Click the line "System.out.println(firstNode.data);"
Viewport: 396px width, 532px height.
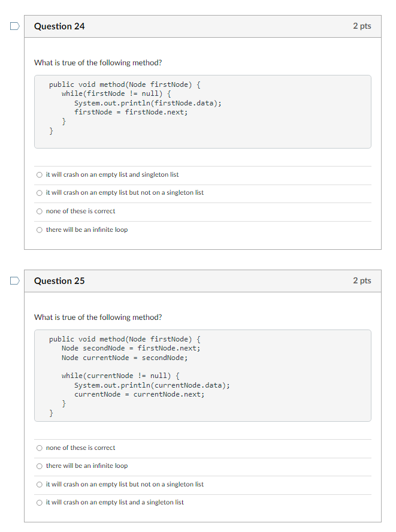(x=148, y=103)
